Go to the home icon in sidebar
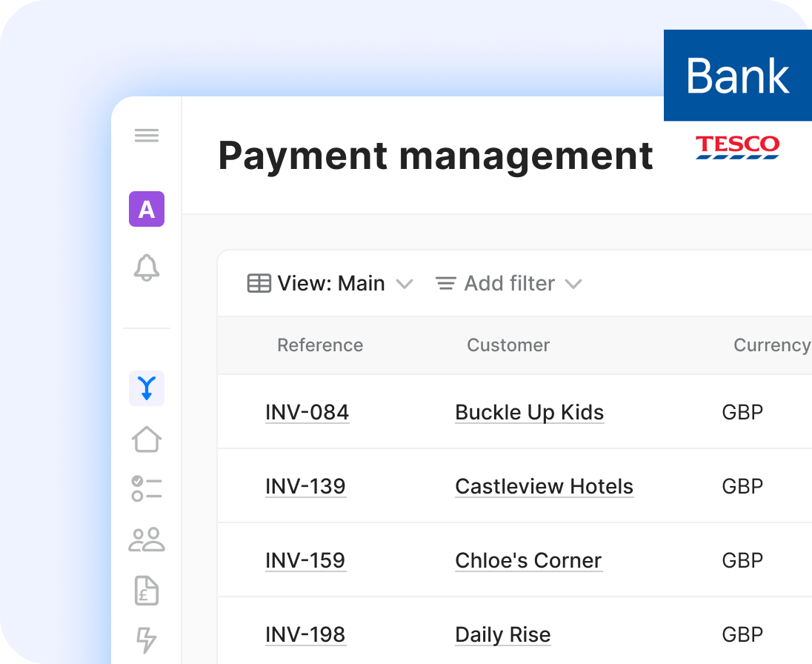This screenshot has width=812, height=664. [x=147, y=439]
